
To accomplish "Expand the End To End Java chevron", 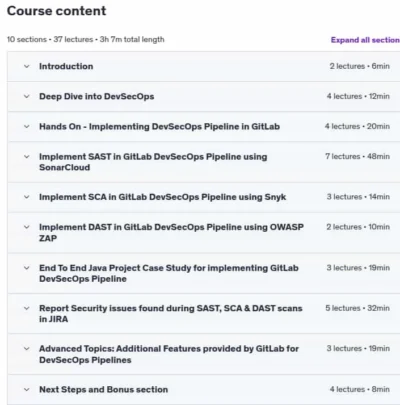I will point(27,268).
